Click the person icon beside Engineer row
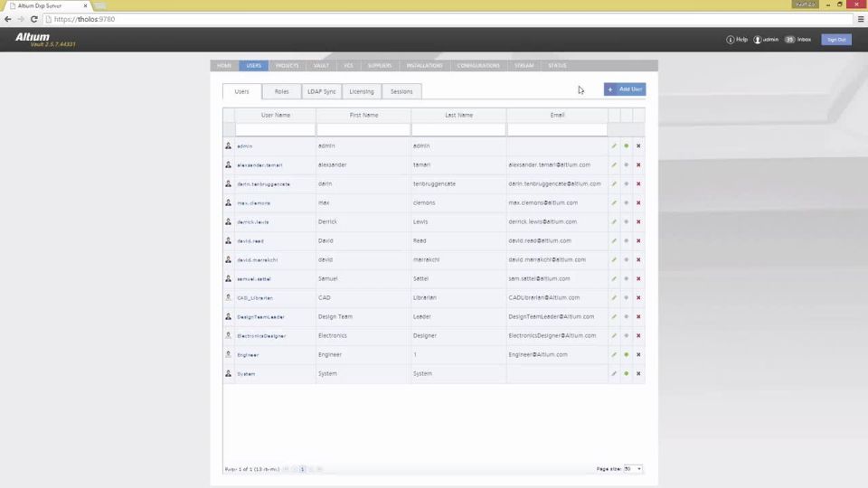The image size is (868, 488). (x=228, y=354)
